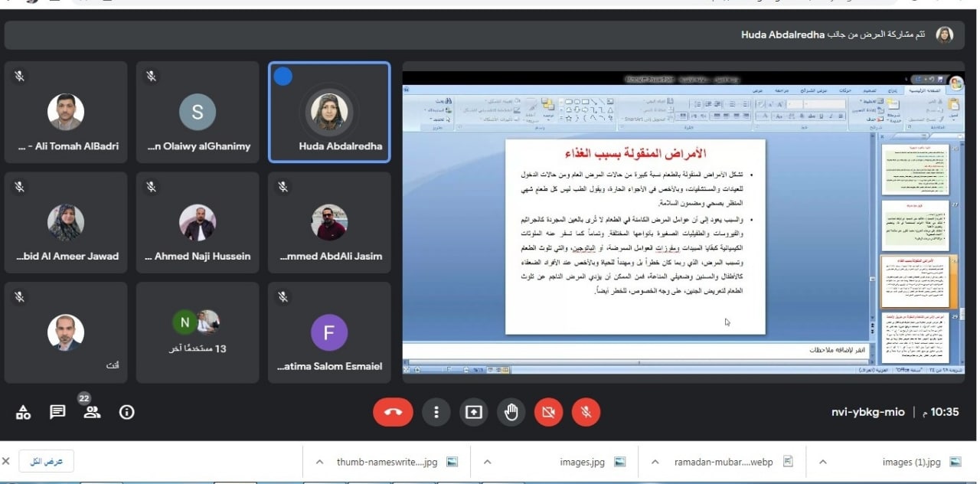Image resolution: width=980 pixels, height=484 pixels.
Task: Expand options arrow for thumb-nameswrite jpg download
Action: coord(320,462)
